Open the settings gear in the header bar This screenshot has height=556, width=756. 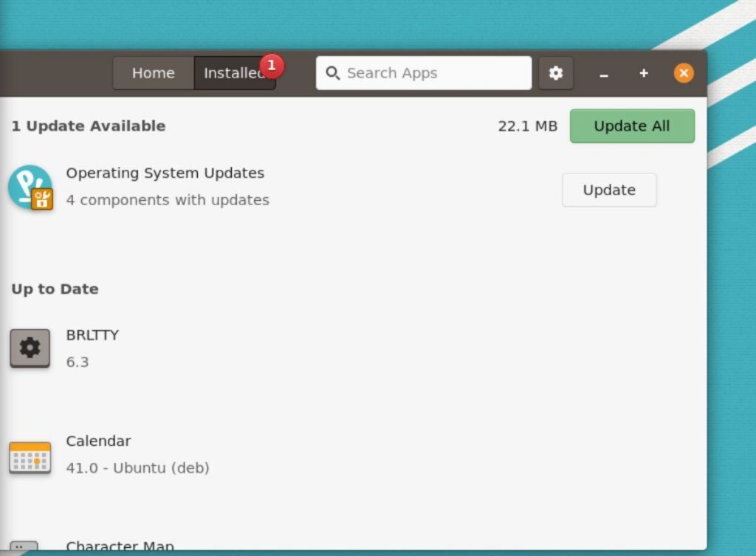[556, 72]
